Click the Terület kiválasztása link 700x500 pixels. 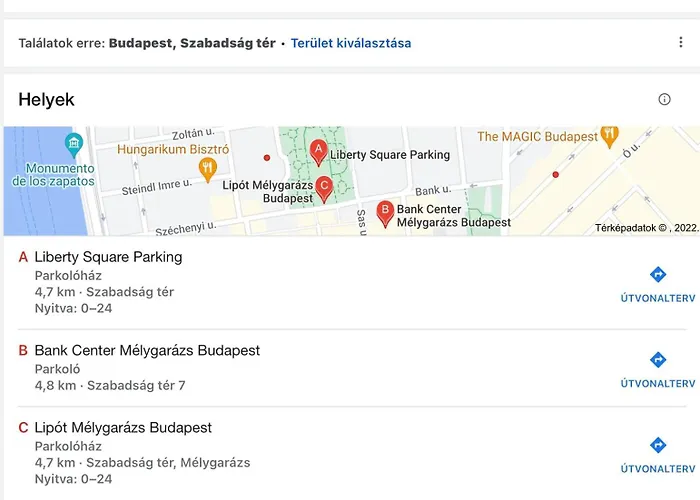(351, 43)
